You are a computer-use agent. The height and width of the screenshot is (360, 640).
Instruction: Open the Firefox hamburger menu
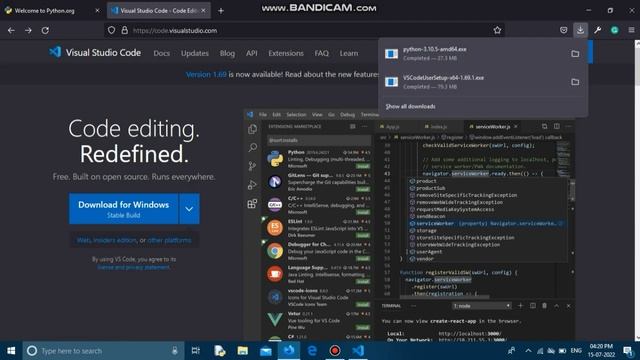pos(631,30)
